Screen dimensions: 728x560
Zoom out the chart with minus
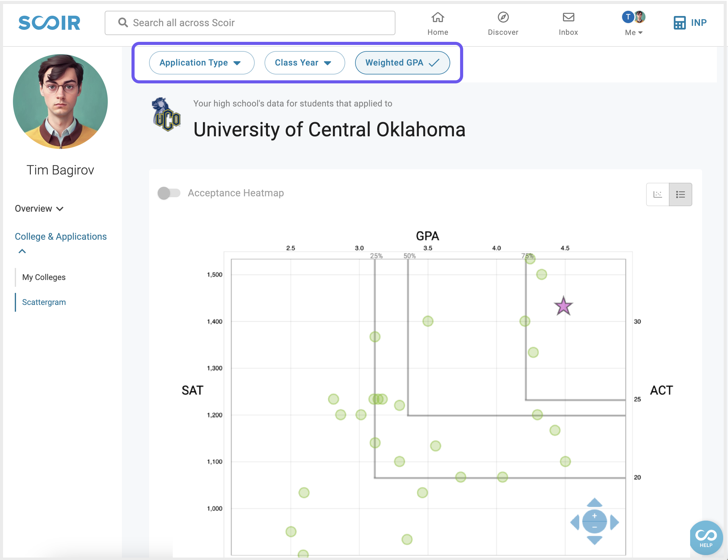pos(594,527)
